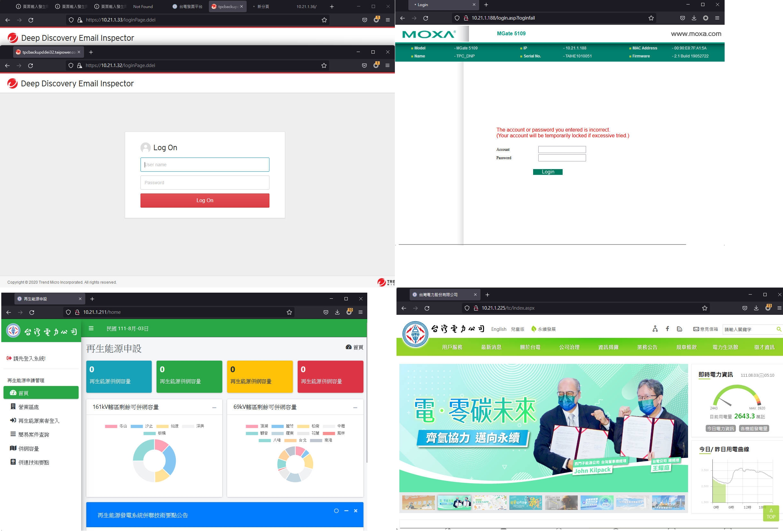The image size is (783, 532).
Task: Reload the 10.21.1.225 Taipower page
Action: tap(427, 309)
